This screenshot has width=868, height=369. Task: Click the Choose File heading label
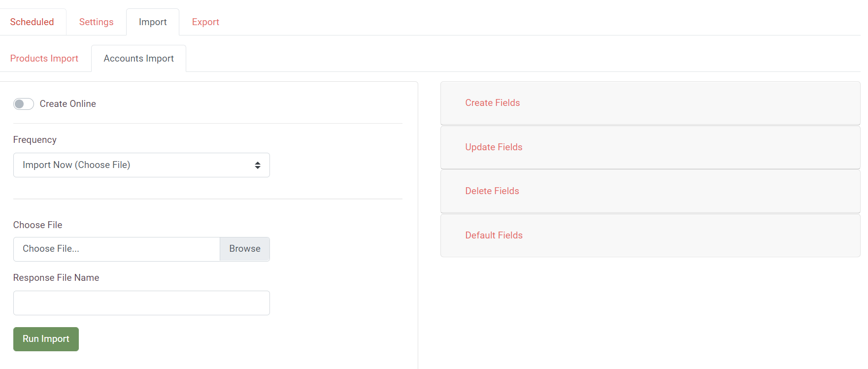point(38,225)
